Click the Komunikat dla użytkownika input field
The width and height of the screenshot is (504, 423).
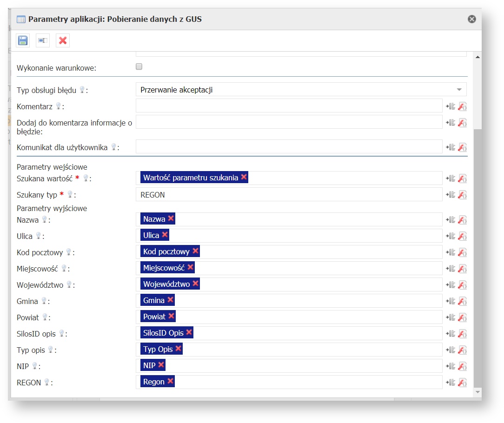pos(288,147)
